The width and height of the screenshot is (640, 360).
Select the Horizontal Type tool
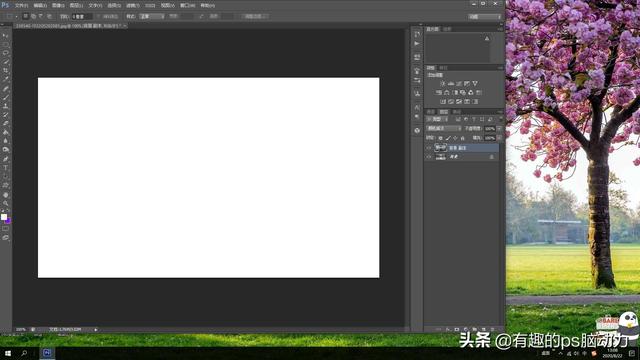click(5, 168)
